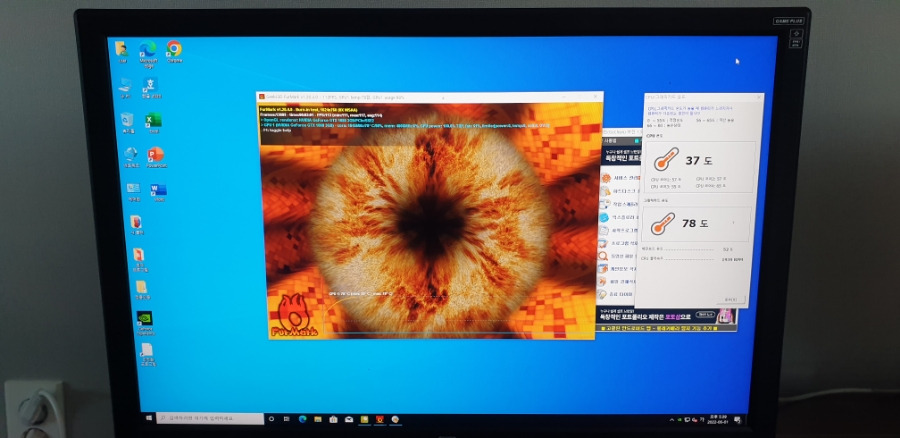Open the Network desktop icon
This screenshot has height=438, width=900.
pos(130,156)
